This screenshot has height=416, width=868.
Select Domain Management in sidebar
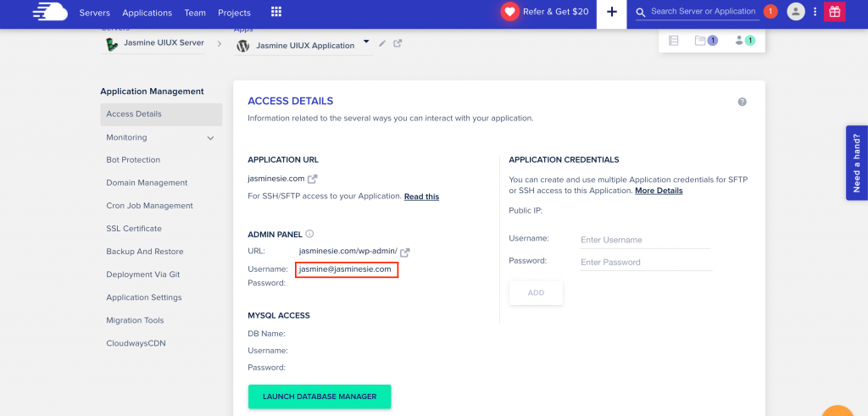147,182
